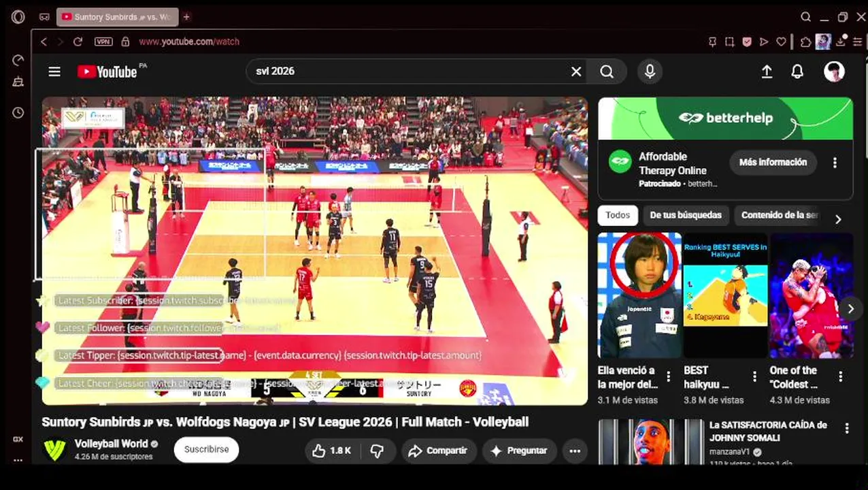Go back to the previous page
Image resolution: width=868 pixels, height=490 pixels.
tap(44, 42)
